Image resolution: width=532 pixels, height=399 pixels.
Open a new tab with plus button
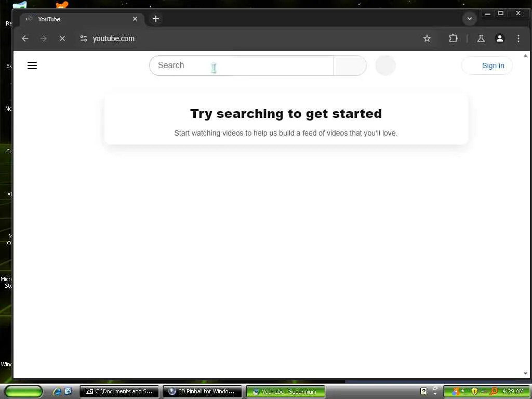tap(156, 19)
